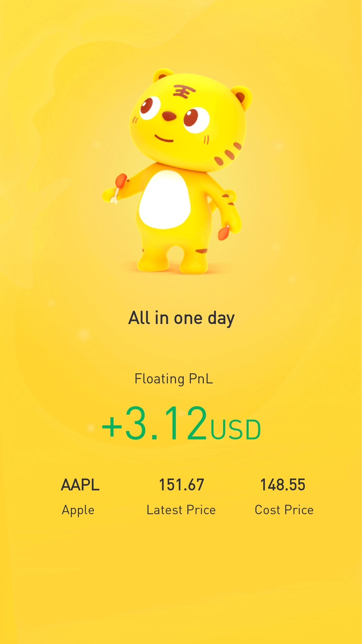Click the "Floating PnL" label
Image resolution: width=362 pixels, height=644 pixels.
(x=174, y=379)
